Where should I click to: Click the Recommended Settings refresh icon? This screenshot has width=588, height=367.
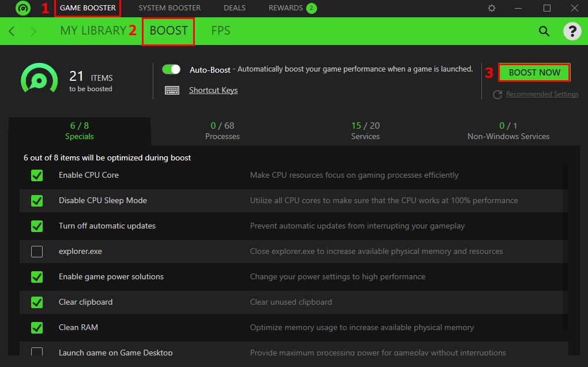(497, 94)
